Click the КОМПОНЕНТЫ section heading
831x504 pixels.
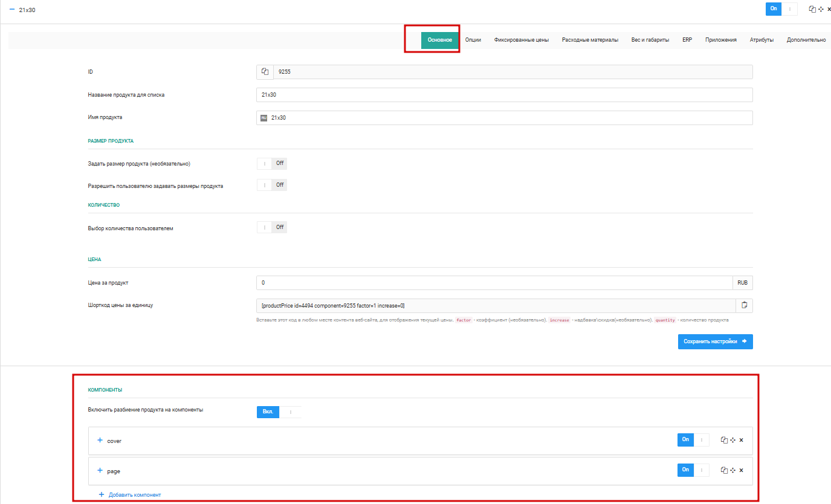(x=105, y=390)
